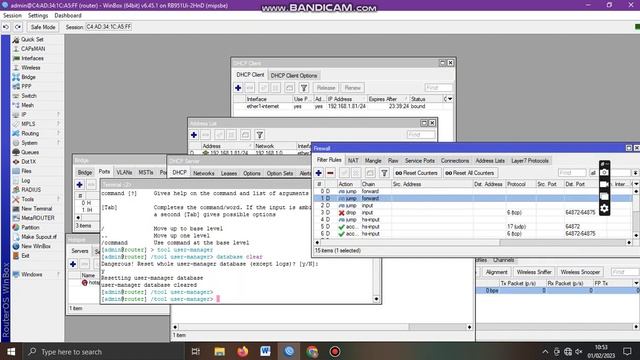The height and width of the screenshot is (360, 640).
Task: Switch to the NAT tab in Firewall
Action: (353, 161)
